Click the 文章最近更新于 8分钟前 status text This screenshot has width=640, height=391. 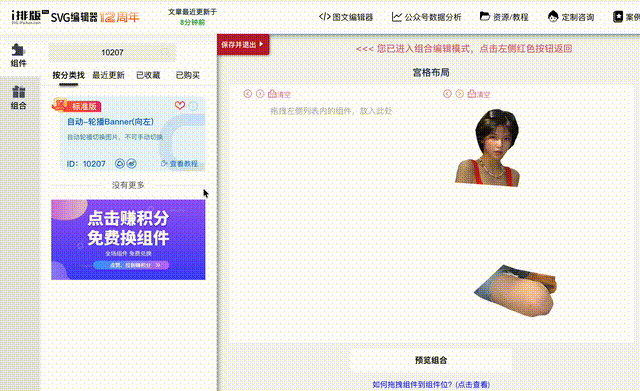(192, 17)
